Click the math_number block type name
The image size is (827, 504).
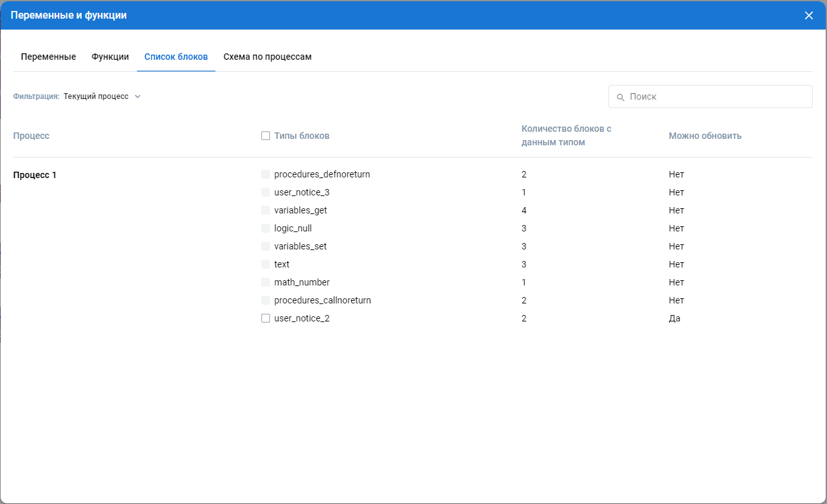click(302, 282)
